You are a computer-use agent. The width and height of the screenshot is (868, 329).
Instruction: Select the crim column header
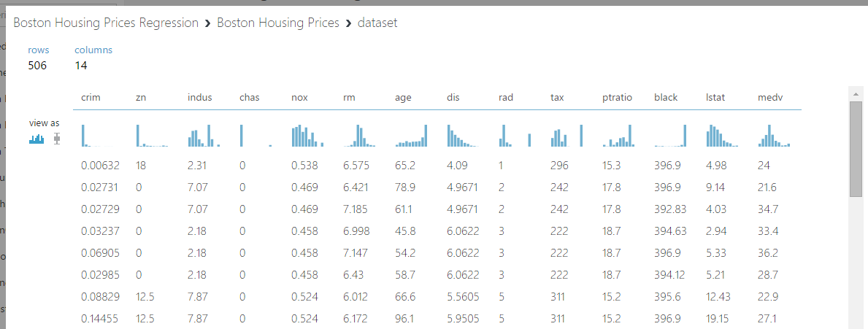[x=91, y=98]
